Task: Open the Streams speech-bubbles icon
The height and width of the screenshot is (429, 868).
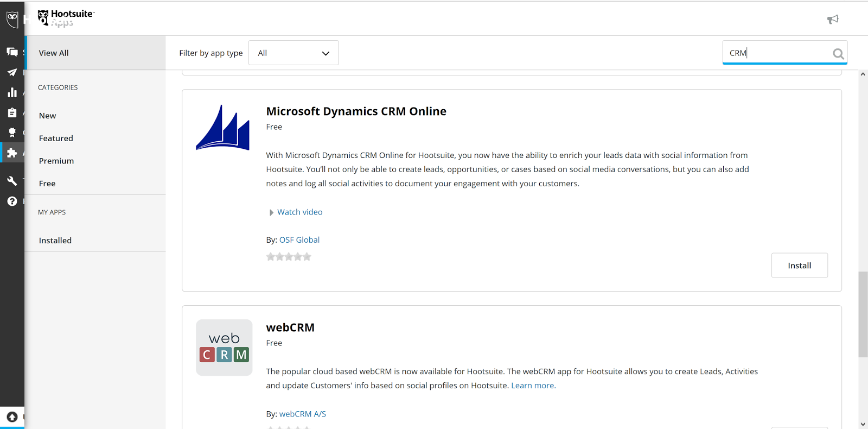Action: pyautogui.click(x=12, y=52)
